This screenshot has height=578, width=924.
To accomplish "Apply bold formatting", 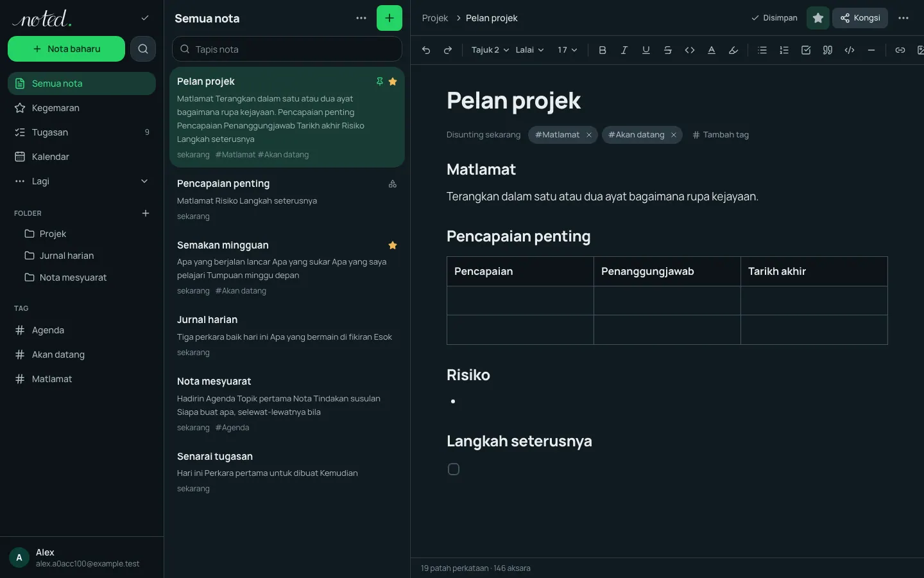I will click(603, 50).
